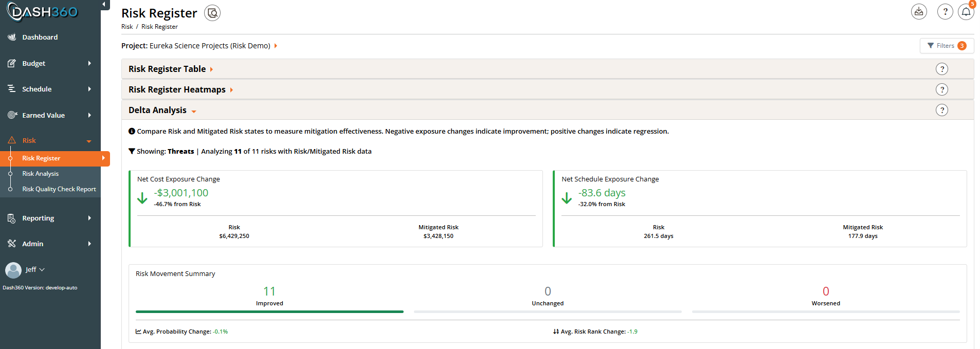The height and width of the screenshot is (349, 980).
Task: Open help for Risk Register Heatmaps
Action: tap(942, 89)
